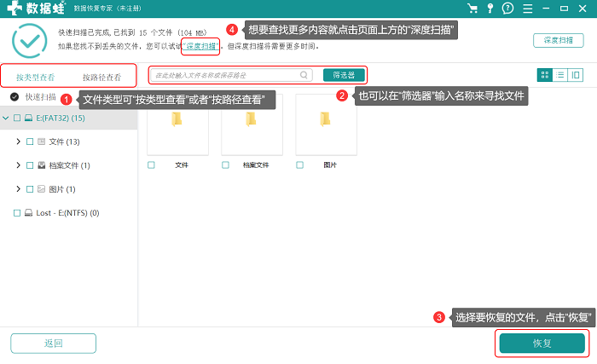Click the search magnifier icon
The width and height of the screenshot is (597, 364).
coord(304,75)
